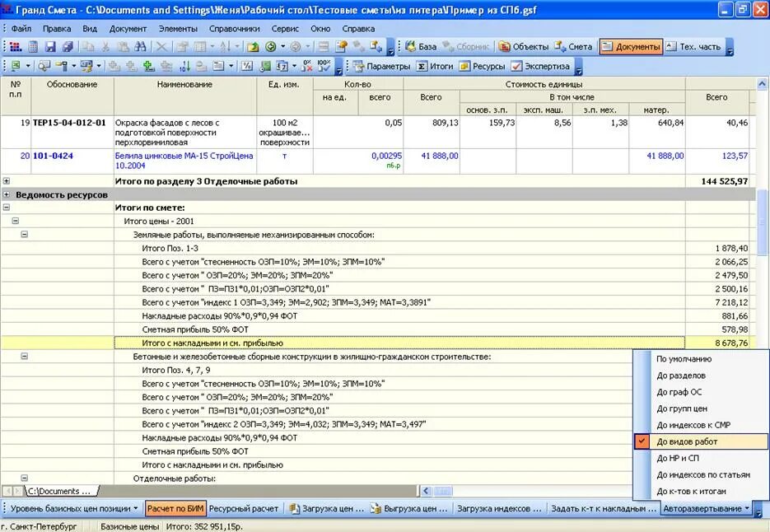Click the 1-10 renumber sort icon
Viewport: 770px width, 532px height.
[184, 66]
